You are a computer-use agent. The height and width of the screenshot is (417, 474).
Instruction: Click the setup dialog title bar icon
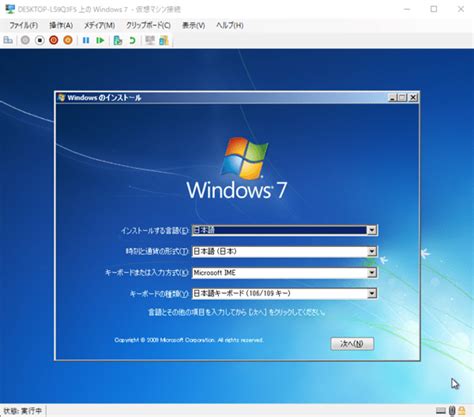(x=61, y=97)
